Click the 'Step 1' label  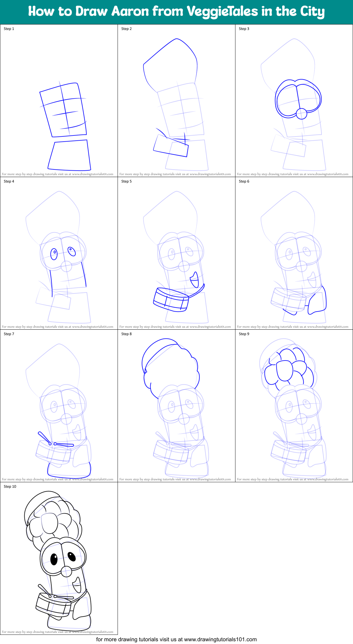click(9, 29)
